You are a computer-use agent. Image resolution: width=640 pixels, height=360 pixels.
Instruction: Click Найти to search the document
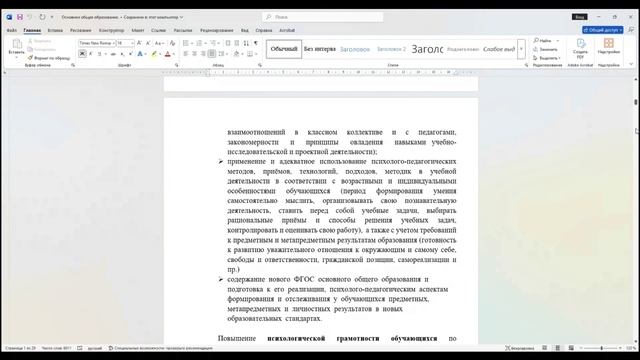pyautogui.click(x=543, y=41)
